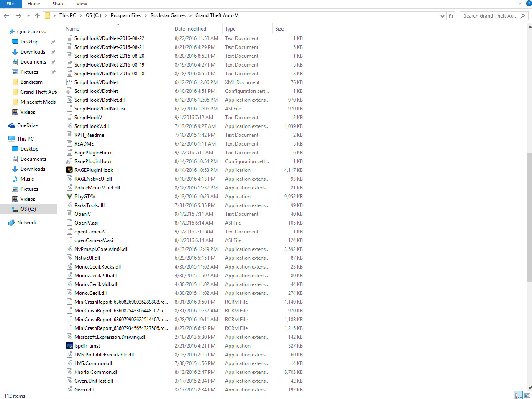Switch to large thumbnails view icon
This screenshot has height=399, width=532.
(527, 395)
